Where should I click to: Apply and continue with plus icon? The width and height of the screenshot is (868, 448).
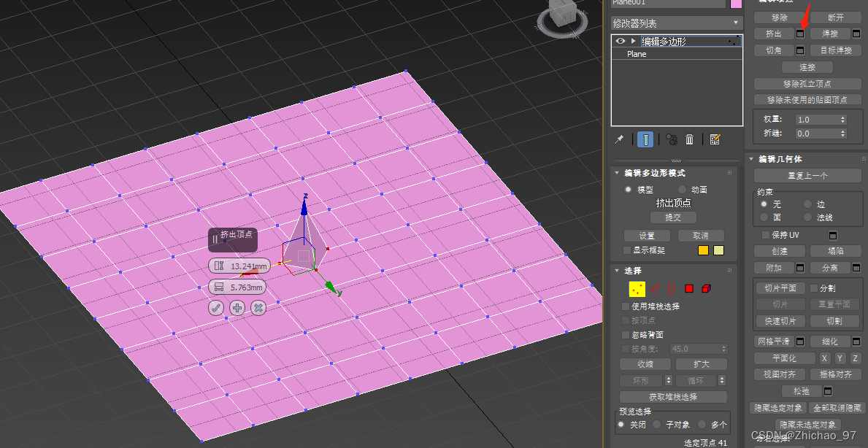[x=237, y=308]
